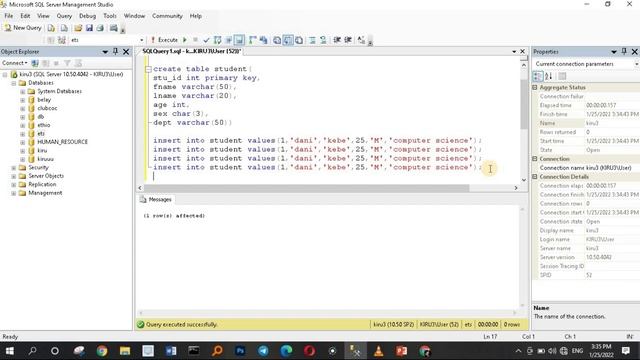Toggle Alphabetical sort in Properties panel
Viewport: 640px width, 360px height.
pos(549,76)
